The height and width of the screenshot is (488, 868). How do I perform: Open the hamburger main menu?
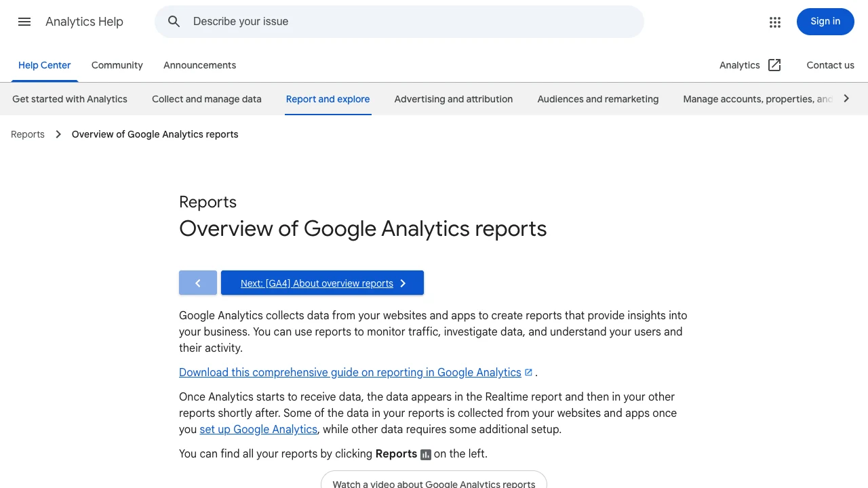click(x=24, y=22)
